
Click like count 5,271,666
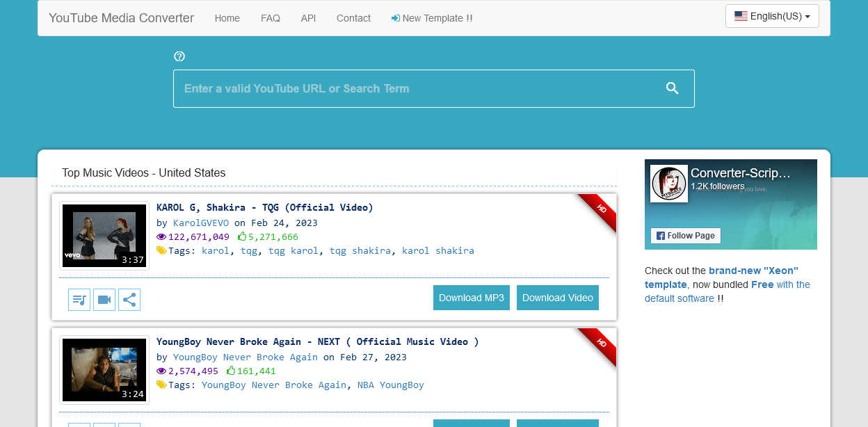pyautogui.click(x=273, y=237)
